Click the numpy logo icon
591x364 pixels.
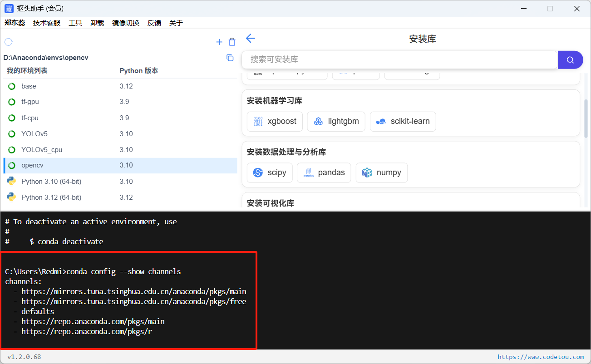point(367,172)
